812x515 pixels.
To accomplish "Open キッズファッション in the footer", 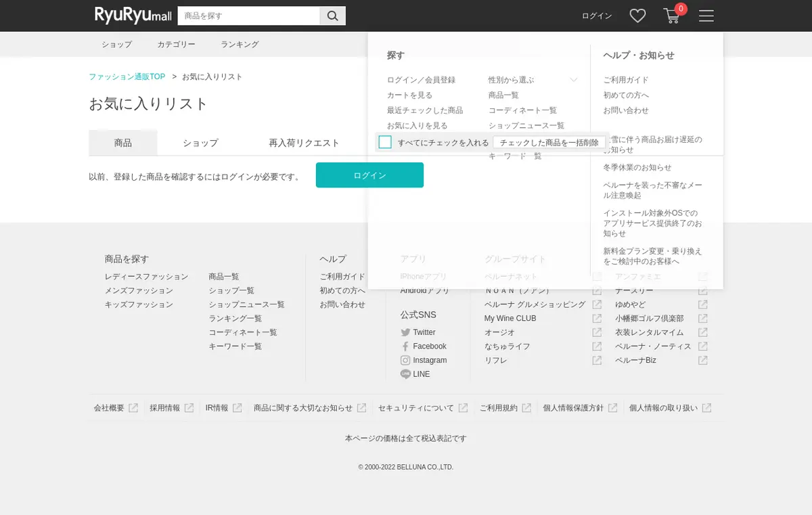I will pyautogui.click(x=139, y=305).
